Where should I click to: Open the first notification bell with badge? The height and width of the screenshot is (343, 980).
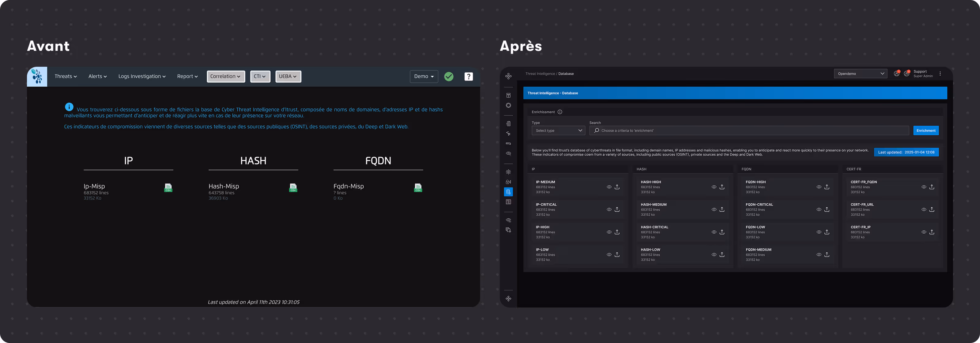(897, 73)
